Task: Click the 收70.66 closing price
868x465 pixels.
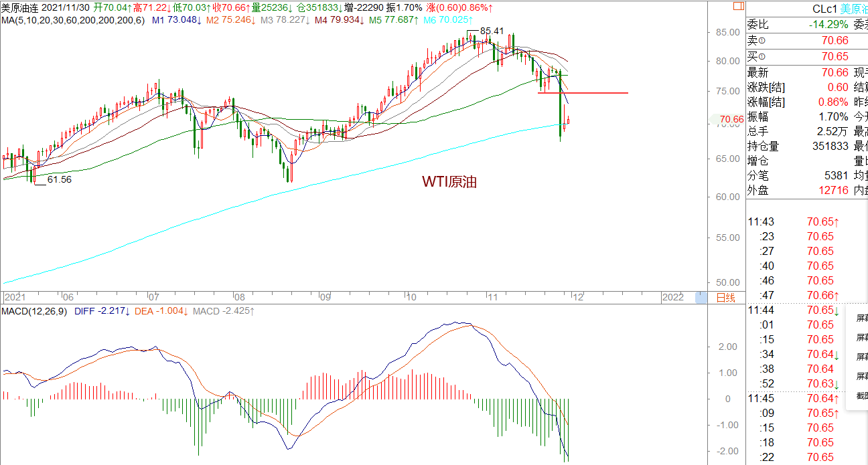Action: (x=231, y=7)
